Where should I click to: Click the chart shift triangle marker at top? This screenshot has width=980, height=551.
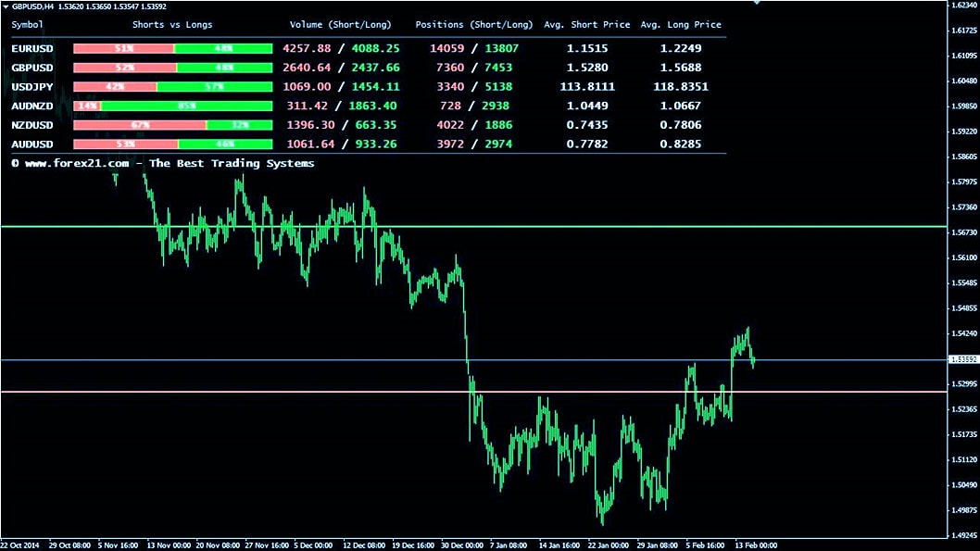pyautogui.click(x=756, y=3)
